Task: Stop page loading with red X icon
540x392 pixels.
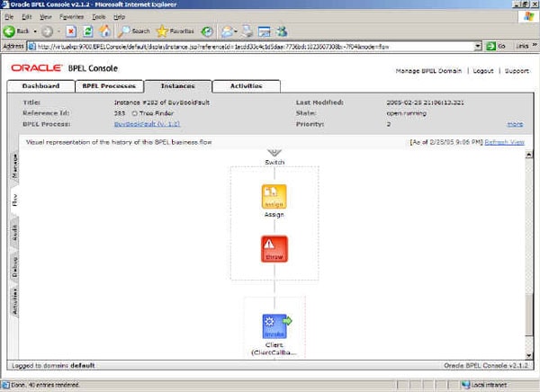Action: (x=71, y=31)
